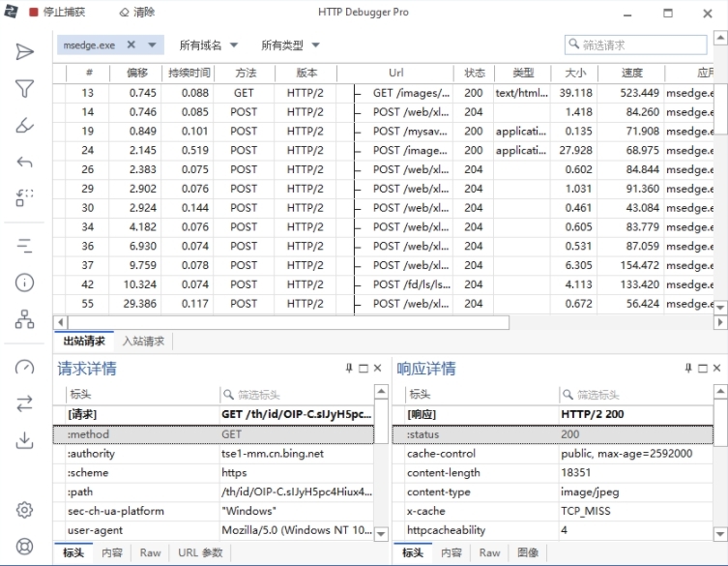Click the HTTP Debugger app logo icon

coord(11,12)
